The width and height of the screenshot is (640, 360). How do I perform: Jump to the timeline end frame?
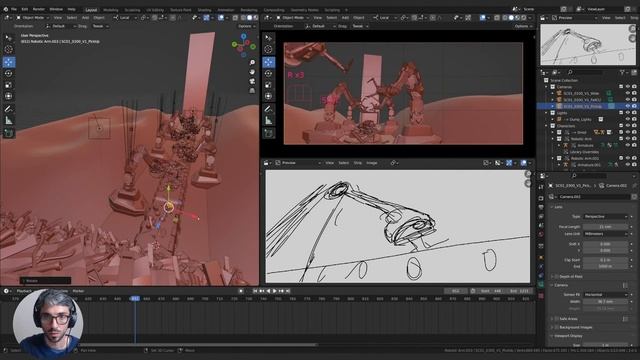tap(288, 291)
